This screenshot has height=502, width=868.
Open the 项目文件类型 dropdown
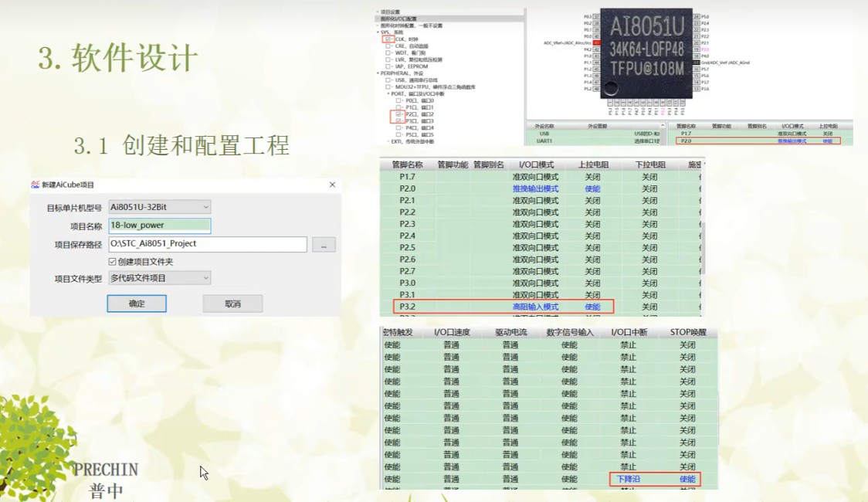point(204,277)
